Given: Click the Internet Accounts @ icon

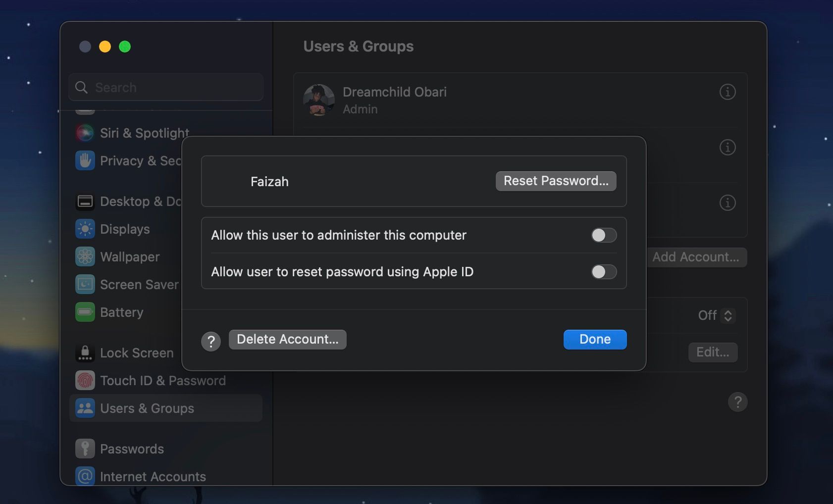Looking at the screenshot, I should tap(85, 476).
